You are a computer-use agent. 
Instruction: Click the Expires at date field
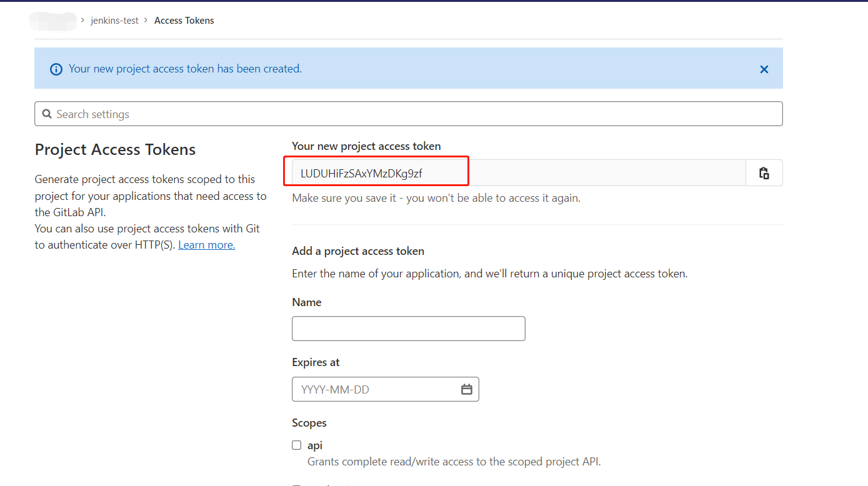click(385, 389)
